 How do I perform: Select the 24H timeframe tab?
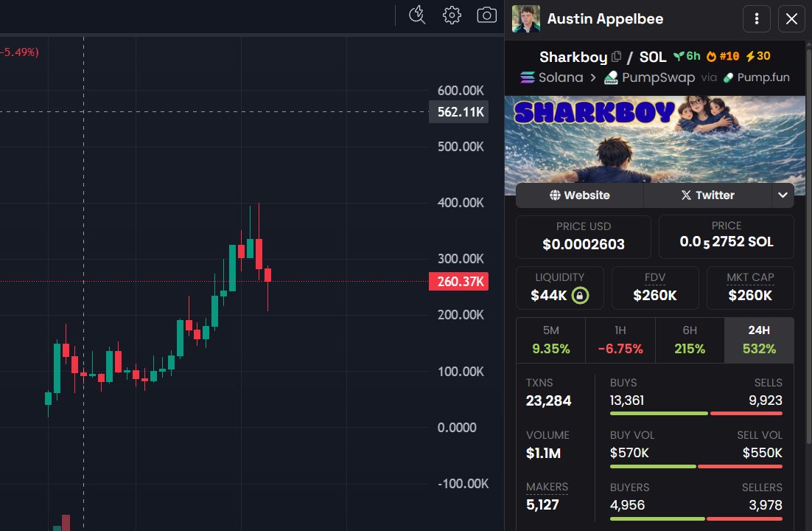tap(759, 340)
